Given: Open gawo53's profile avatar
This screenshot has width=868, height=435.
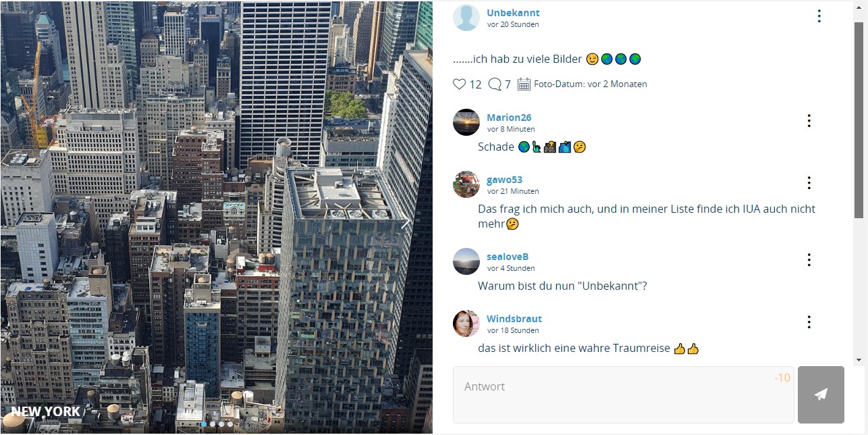Looking at the screenshot, I should (466, 184).
